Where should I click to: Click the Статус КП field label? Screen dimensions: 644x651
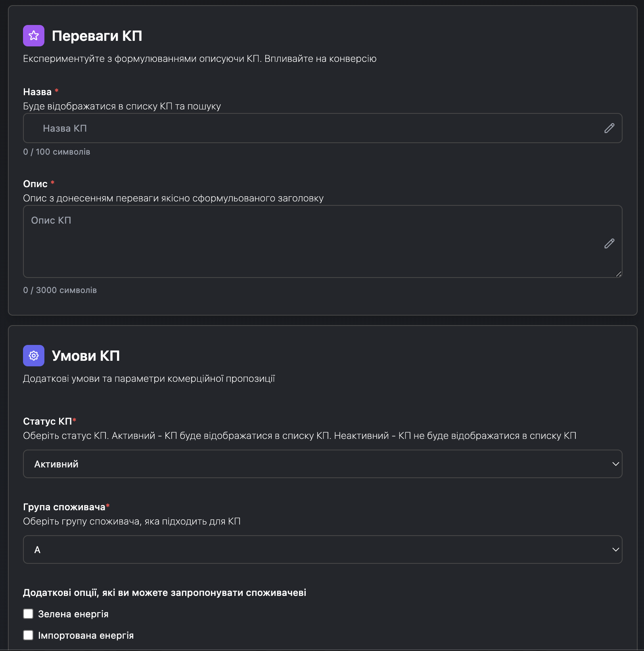(47, 421)
